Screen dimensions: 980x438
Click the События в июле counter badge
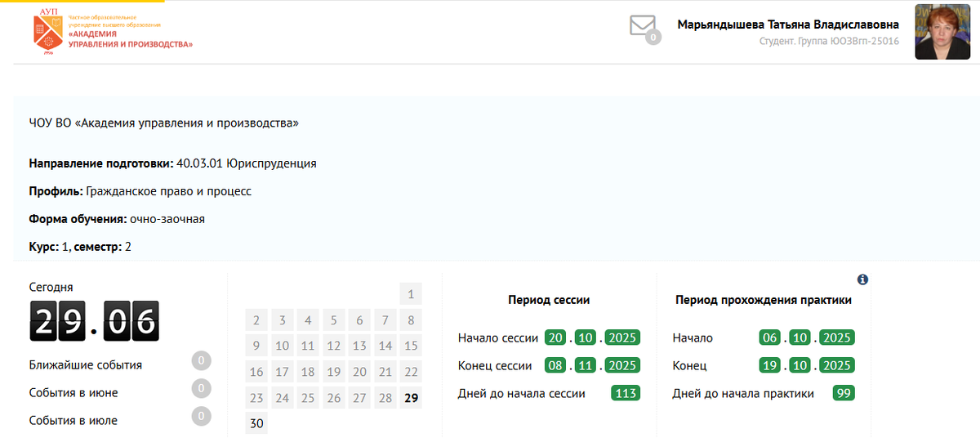pyautogui.click(x=202, y=416)
